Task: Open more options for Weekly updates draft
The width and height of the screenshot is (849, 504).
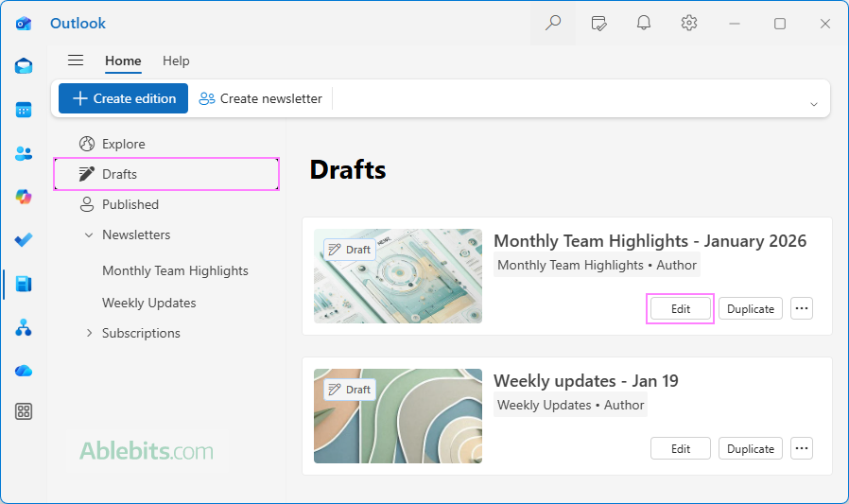Action: coord(802,448)
